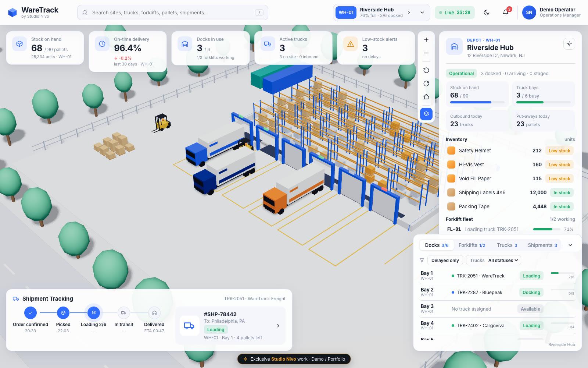The height and width of the screenshot is (368, 588).
Task: Click the On-time delivery clock icon
Action: tap(102, 44)
